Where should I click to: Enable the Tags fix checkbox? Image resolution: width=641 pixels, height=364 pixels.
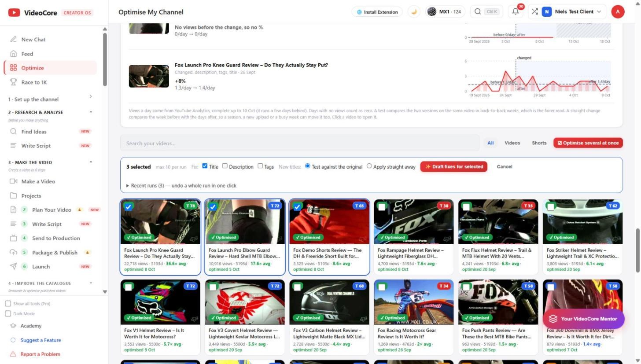260,166
